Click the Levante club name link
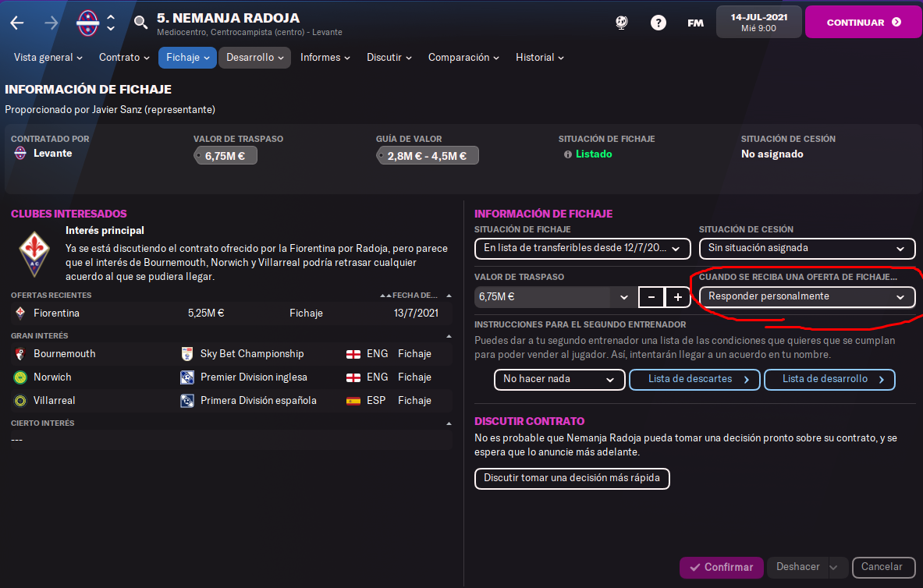Screen dimensions: 923x588 [52, 153]
